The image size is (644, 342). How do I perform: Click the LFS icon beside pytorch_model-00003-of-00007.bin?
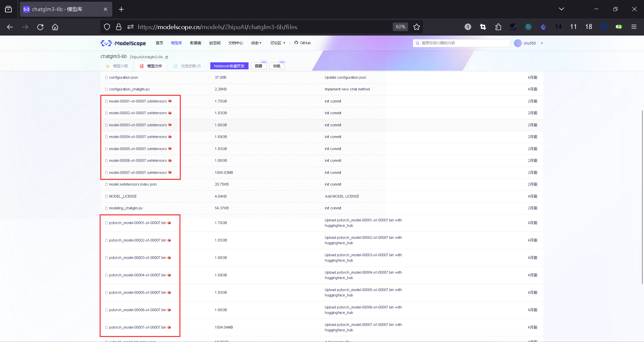click(169, 258)
